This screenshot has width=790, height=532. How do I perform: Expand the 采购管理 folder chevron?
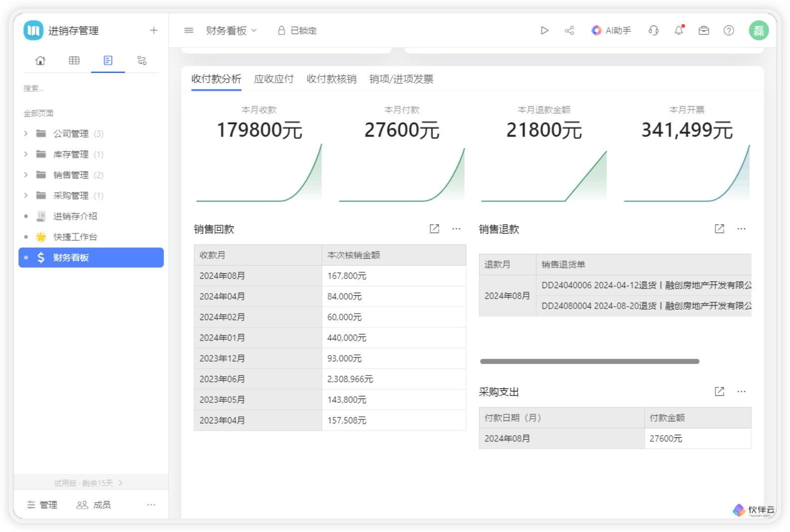coord(26,195)
